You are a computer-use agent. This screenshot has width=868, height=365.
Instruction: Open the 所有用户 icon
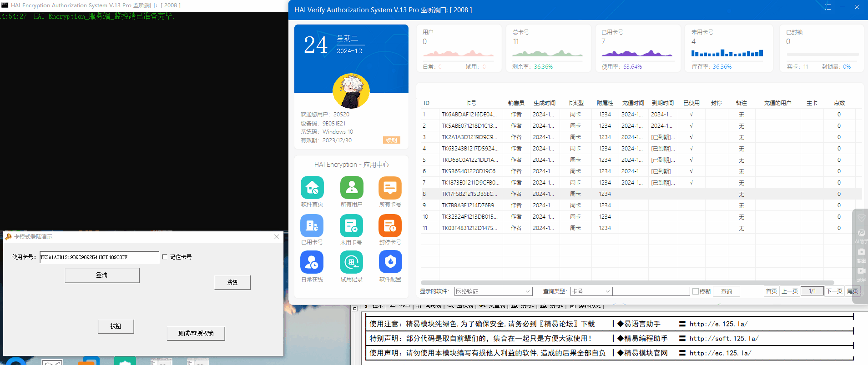click(x=351, y=188)
